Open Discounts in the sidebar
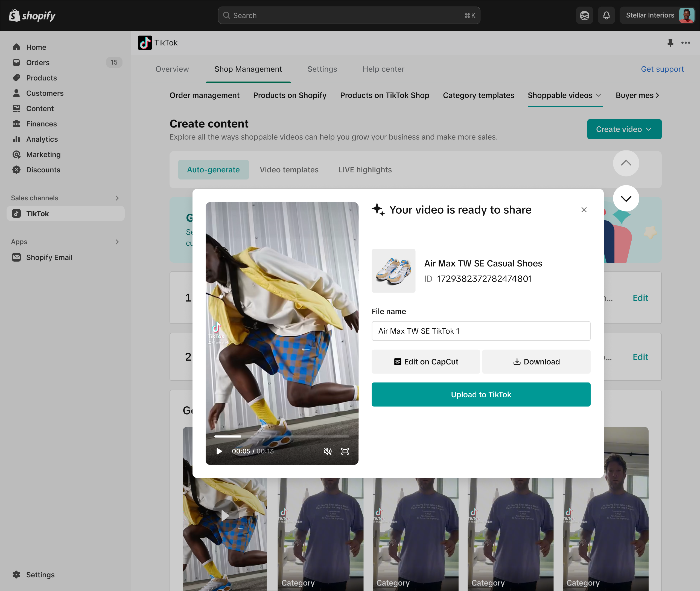 pos(43,170)
